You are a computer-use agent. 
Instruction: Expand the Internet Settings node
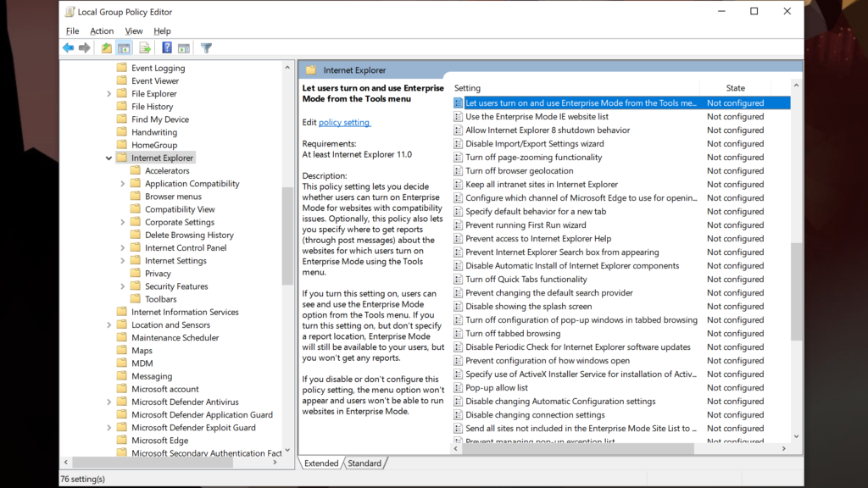(x=122, y=261)
